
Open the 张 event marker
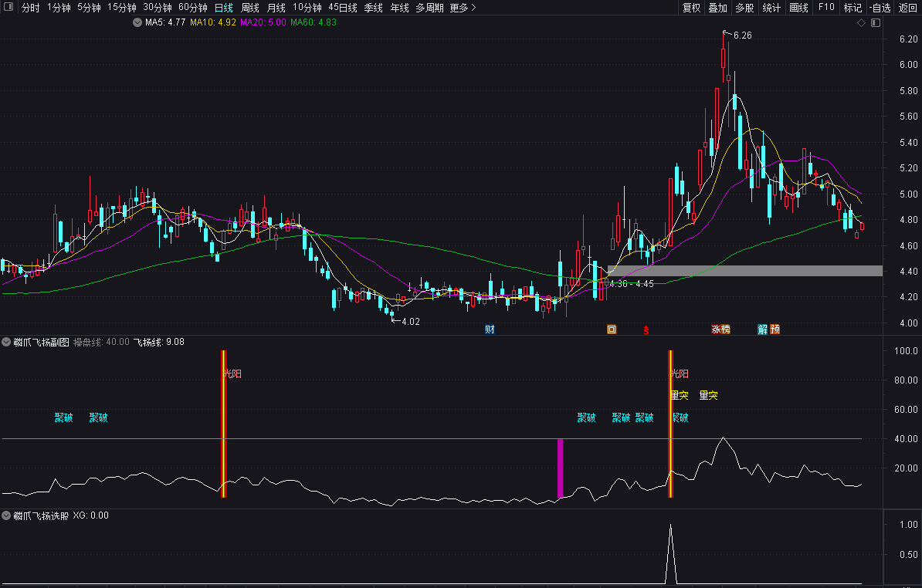716,329
